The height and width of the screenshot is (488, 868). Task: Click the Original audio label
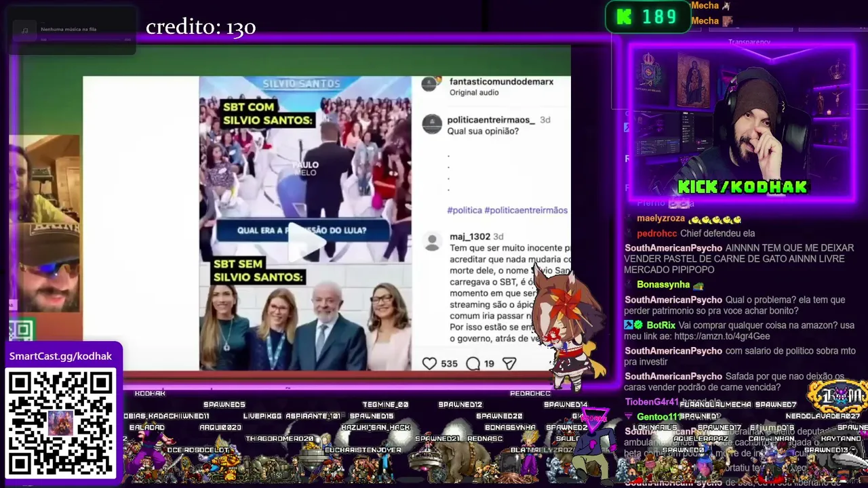coord(474,92)
